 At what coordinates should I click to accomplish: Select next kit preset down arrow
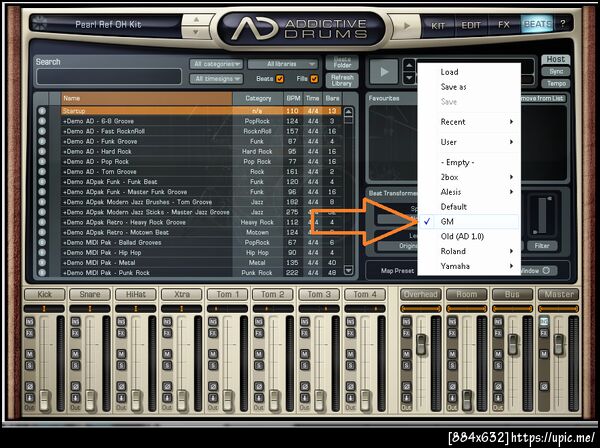click(196, 32)
